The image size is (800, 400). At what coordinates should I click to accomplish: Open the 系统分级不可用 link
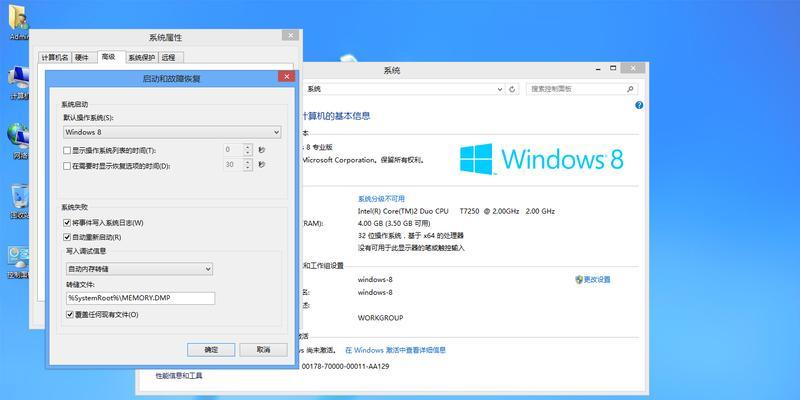point(381,199)
